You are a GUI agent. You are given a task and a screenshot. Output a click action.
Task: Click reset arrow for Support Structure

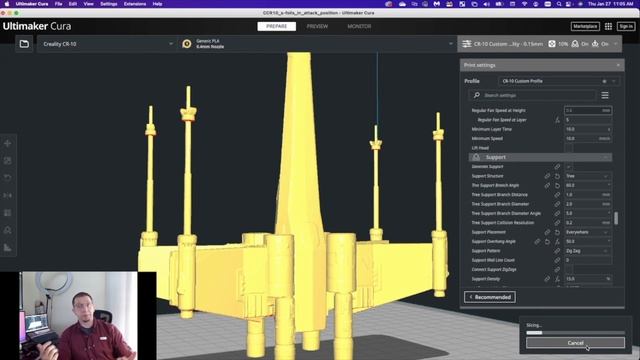(x=557, y=176)
